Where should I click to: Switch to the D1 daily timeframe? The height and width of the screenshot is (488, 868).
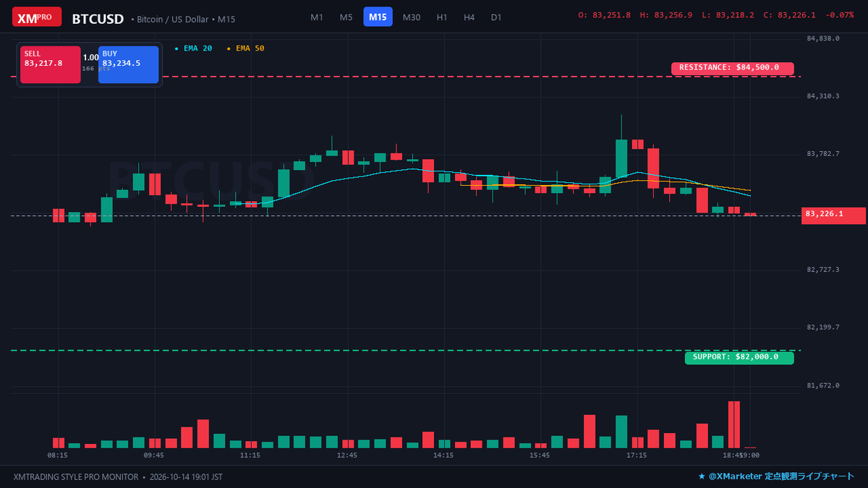point(496,17)
